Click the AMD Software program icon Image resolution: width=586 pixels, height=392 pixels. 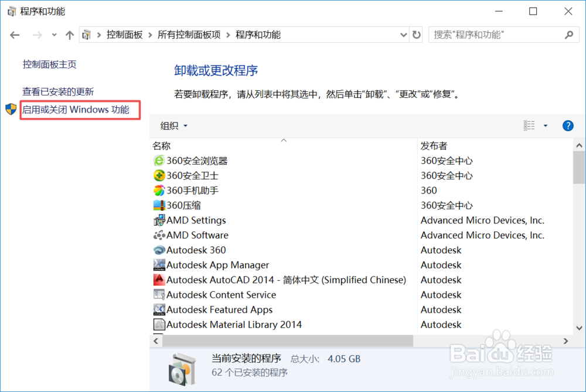tap(159, 236)
